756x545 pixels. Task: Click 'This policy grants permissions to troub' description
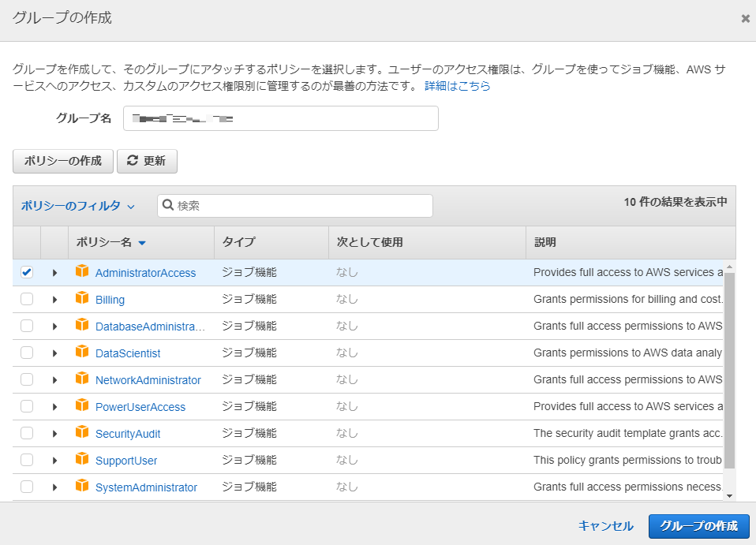pos(627,460)
